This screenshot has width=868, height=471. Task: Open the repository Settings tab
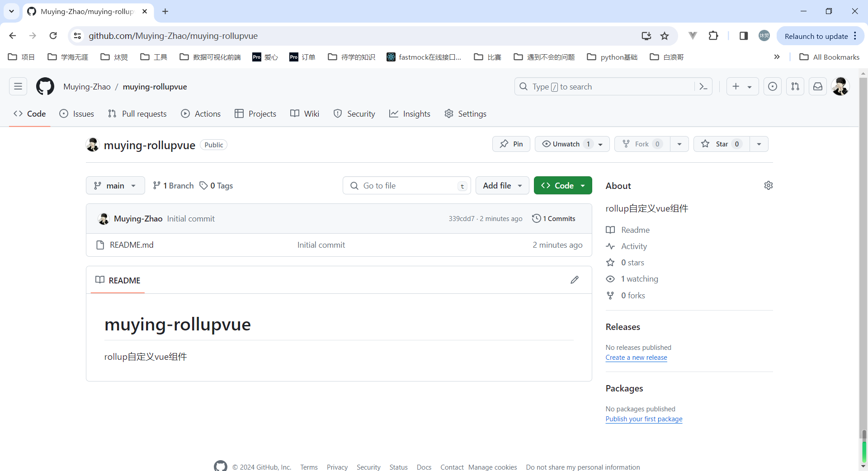(466, 114)
